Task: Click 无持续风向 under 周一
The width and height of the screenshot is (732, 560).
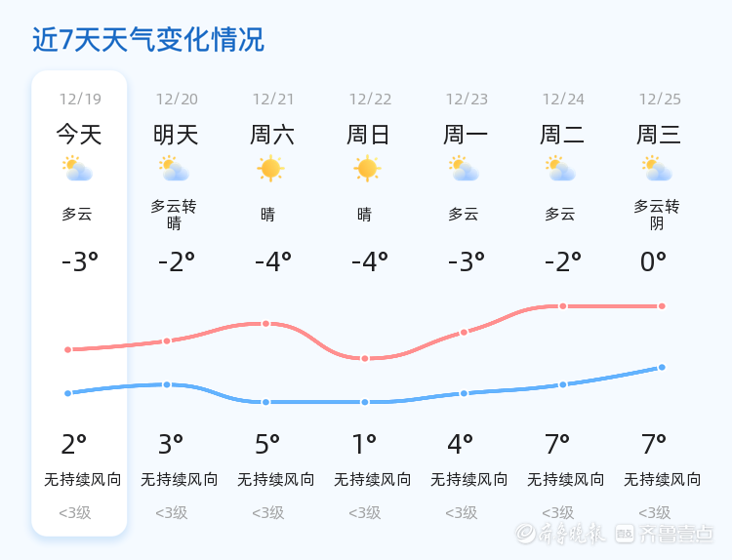Action: 468,479
